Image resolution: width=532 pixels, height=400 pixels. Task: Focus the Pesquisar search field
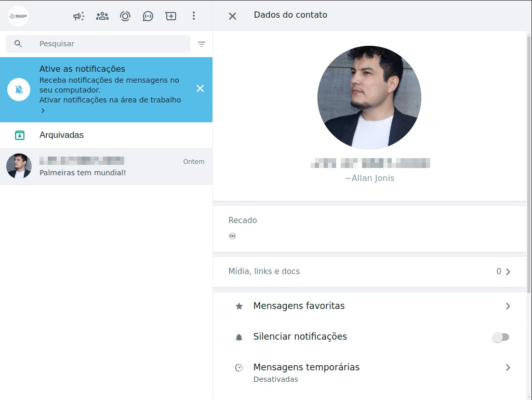click(98, 44)
